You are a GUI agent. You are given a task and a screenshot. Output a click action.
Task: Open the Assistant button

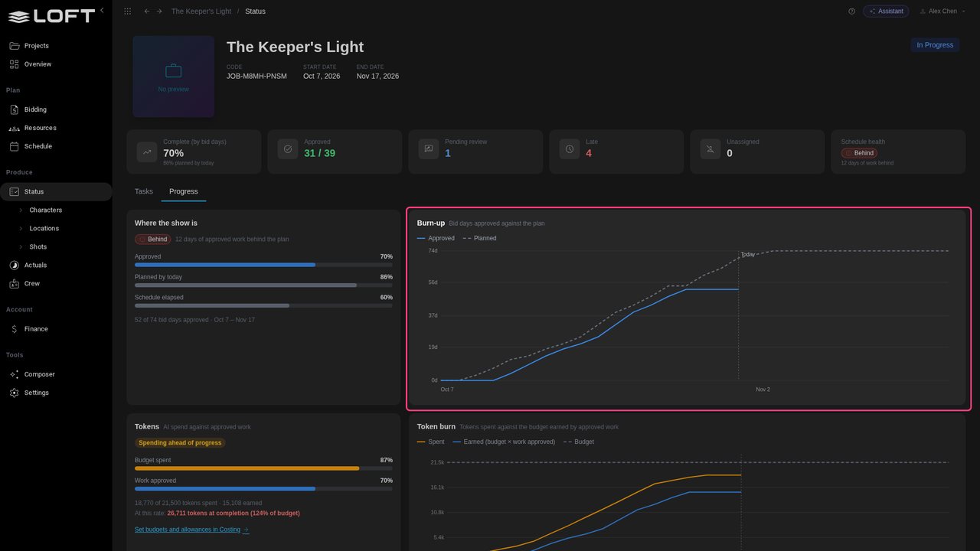point(886,11)
